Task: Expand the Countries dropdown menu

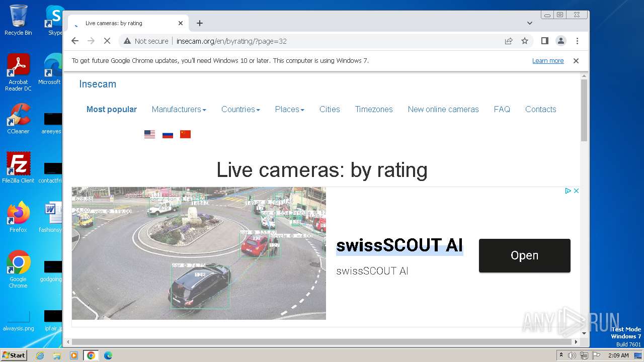Action: (240, 109)
